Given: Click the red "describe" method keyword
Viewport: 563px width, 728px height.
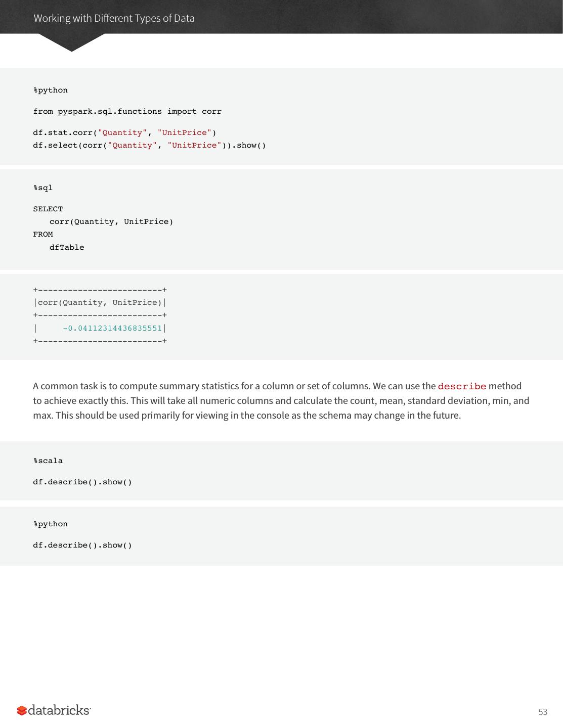Looking at the screenshot, I should [x=462, y=386].
